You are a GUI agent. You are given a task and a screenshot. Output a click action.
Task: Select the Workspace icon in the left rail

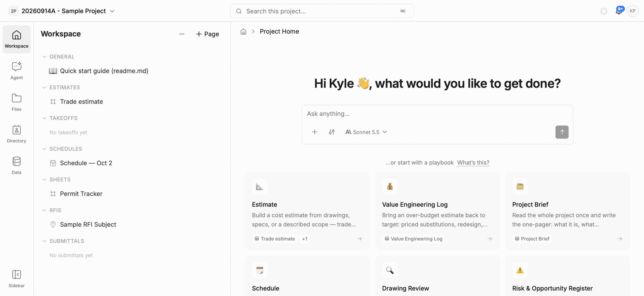[16, 39]
